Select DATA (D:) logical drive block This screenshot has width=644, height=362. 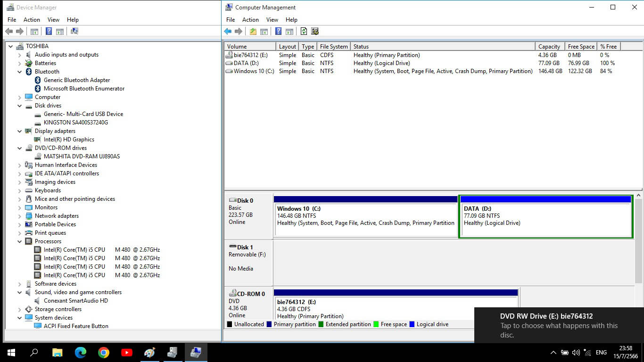click(546, 216)
